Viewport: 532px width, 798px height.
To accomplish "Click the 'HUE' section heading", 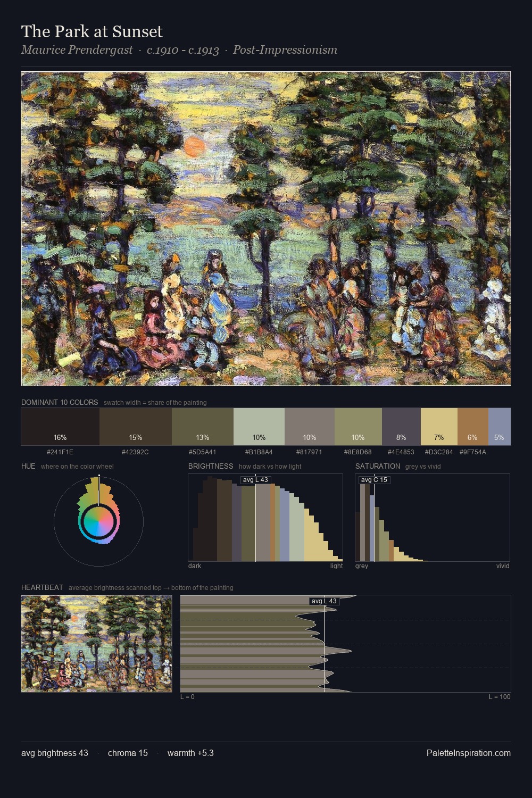I will (x=28, y=466).
